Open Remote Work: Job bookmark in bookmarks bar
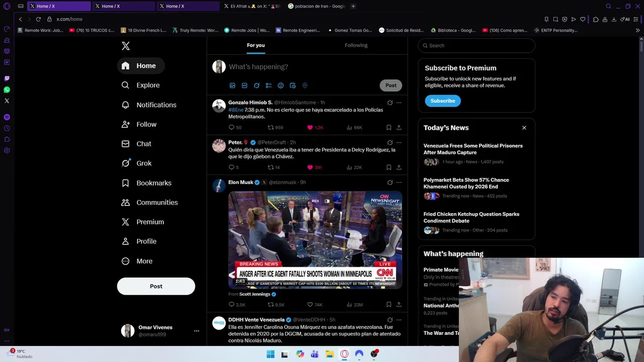Screen dimensions: 644x362 click(x=40, y=30)
